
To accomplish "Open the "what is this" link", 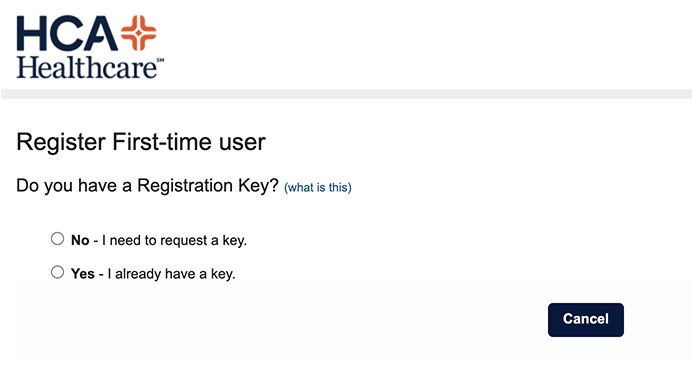I will [318, 187].
